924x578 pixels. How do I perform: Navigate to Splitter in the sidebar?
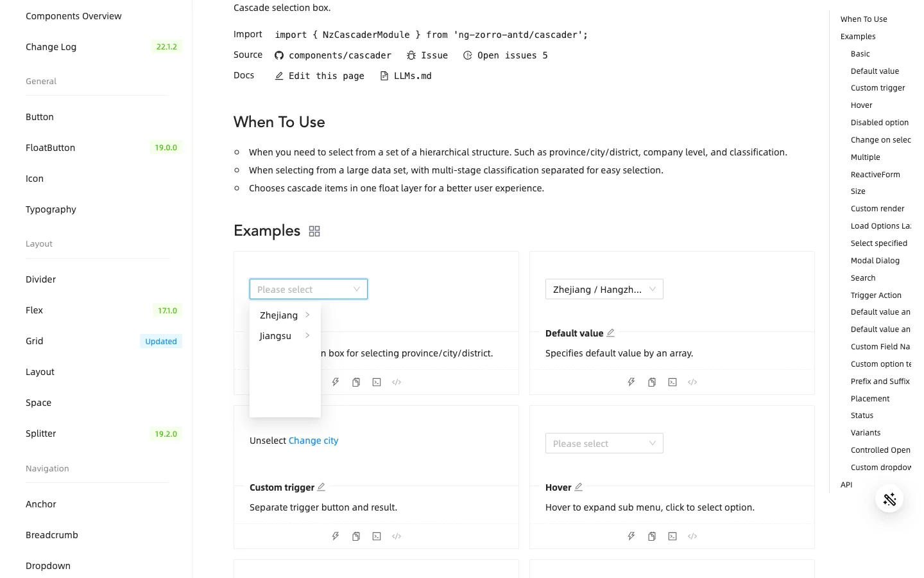(41, 433)
